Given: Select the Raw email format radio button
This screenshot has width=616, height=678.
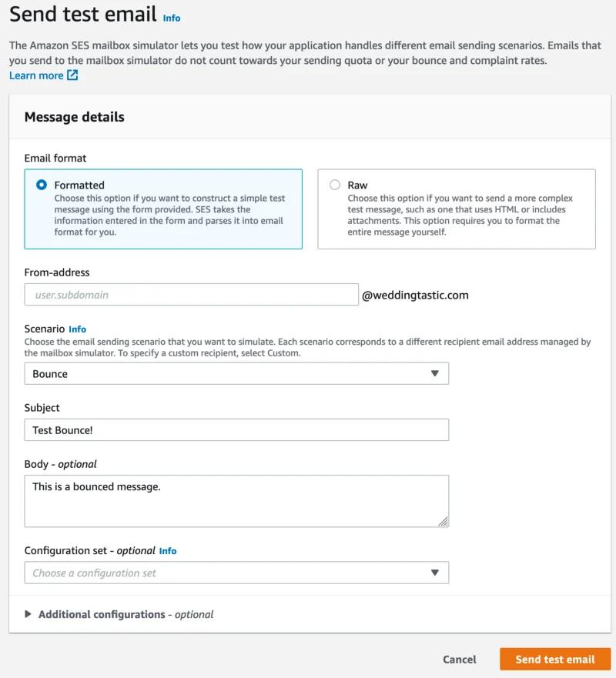Looking at the screenshot, I should tap(335, 185).
